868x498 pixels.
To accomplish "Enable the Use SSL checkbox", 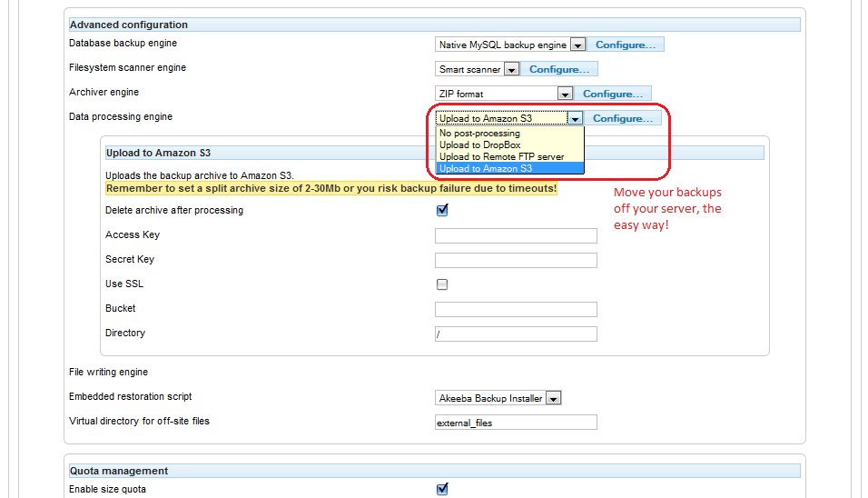I will [442, 284].
